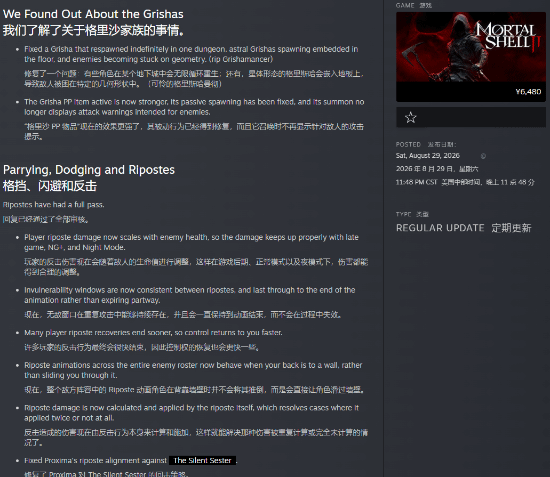
Task: Click the '11:48 PM CST' time text
Action: coord(416,182)
